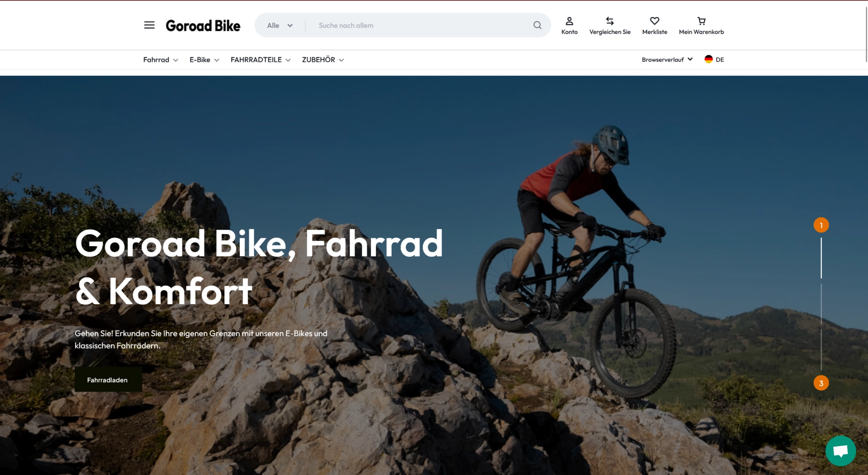Screen dimensions: 868x475
Task: Open the DE language selector
Action: pos(714,59)
